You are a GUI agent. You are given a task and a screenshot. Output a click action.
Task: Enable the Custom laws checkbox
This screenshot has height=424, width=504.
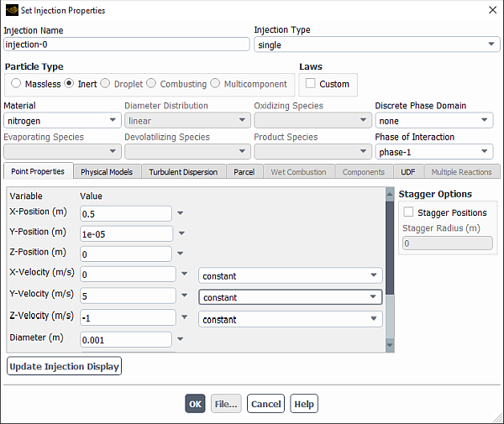[x=311, y=84]
